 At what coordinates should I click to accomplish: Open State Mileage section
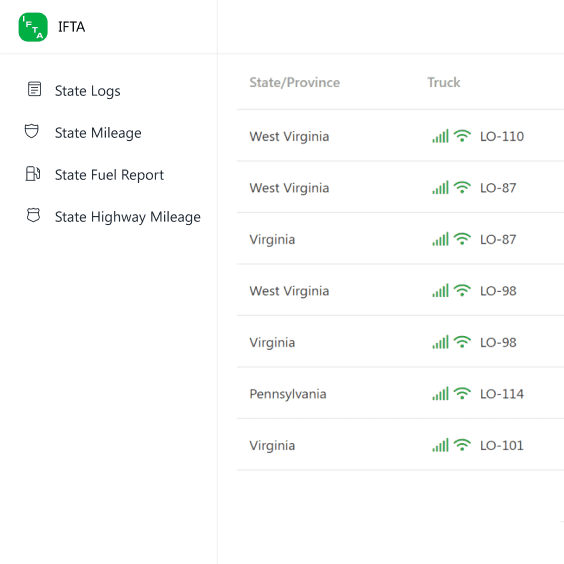pos(98,133)
